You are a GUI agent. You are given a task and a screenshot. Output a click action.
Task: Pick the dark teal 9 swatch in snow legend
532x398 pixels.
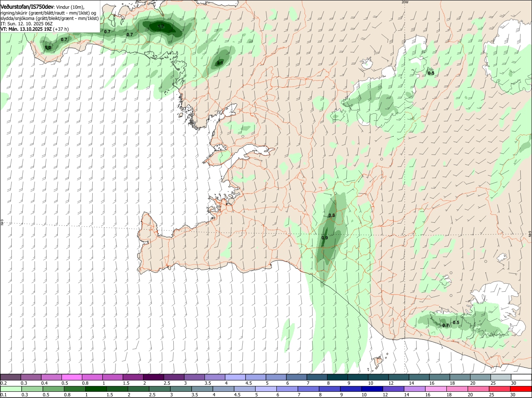(x=358, y=377)
